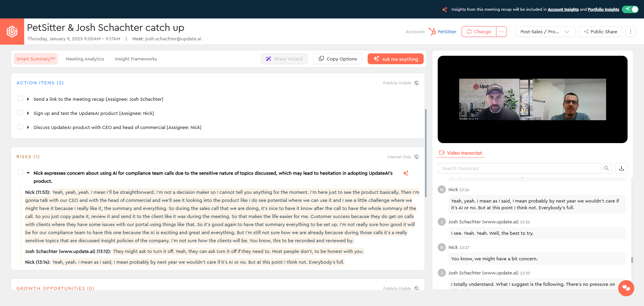Click the Internal Only visibility icon for Risks
This screenshot has height=306, width=644.
point(417,157)
